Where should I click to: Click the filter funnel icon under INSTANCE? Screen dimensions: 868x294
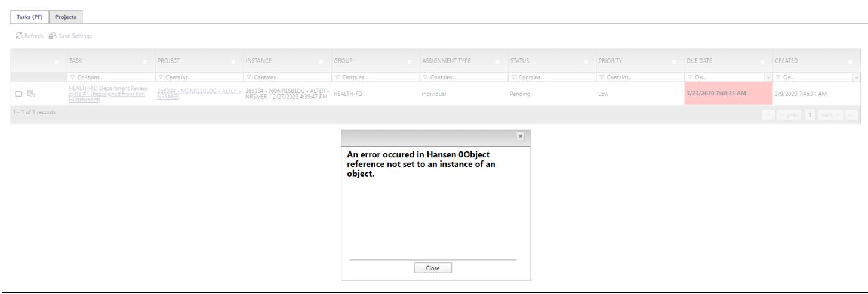(250, 78)
